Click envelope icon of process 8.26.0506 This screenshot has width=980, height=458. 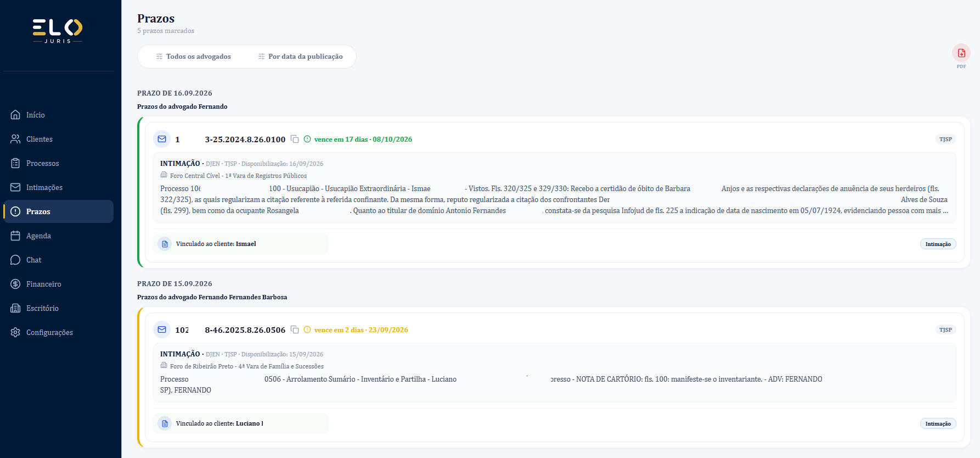click(162, 330)
